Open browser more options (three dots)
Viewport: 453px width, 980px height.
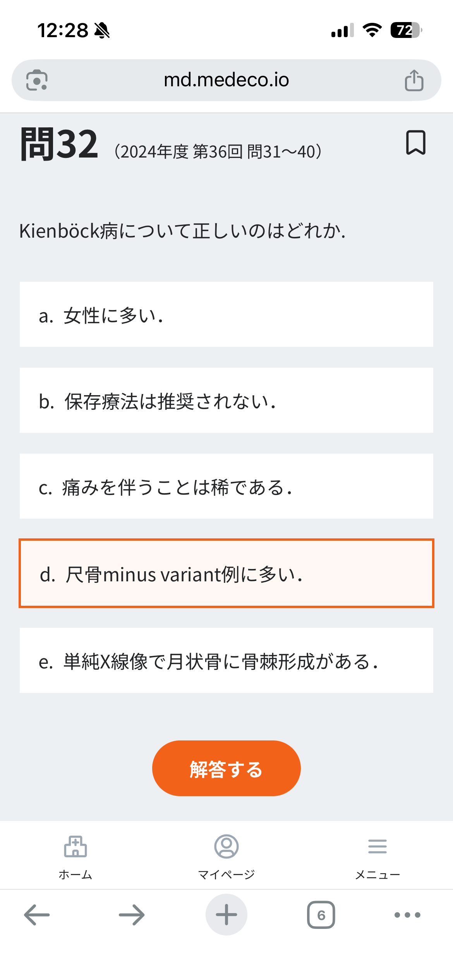[407, 915]
